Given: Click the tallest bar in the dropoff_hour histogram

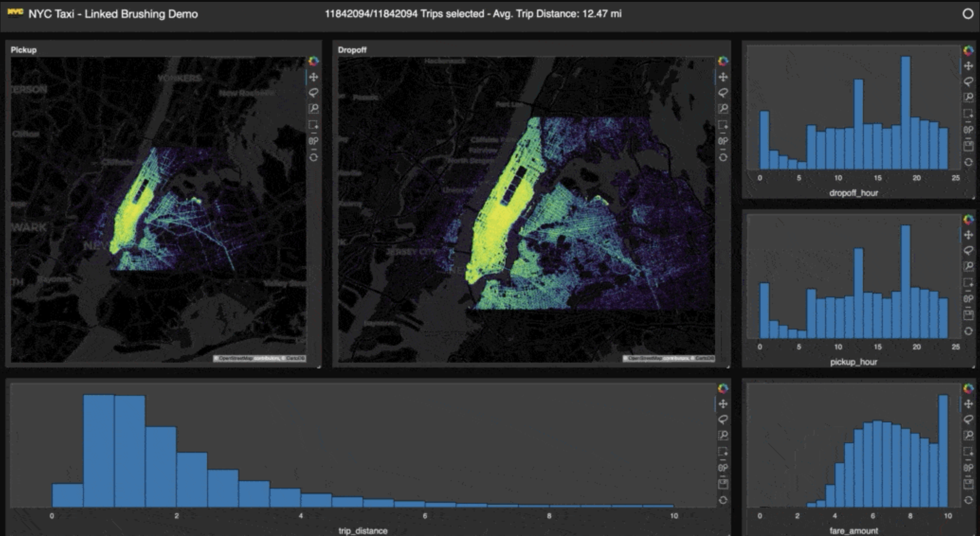Looking at the screenshot, I should coord(905,113).
